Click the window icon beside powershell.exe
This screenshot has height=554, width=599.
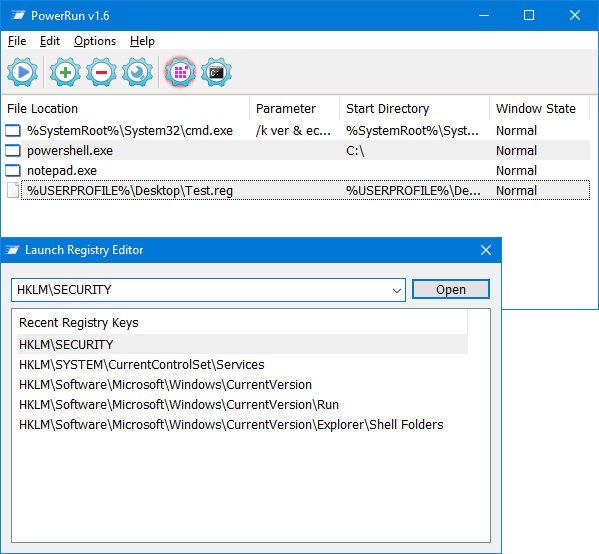[x=13, y=151]
